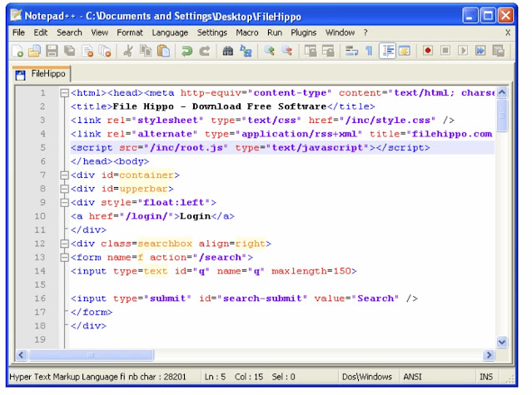
Task: Toggle show all characters pilcrow icon
Action: click(x=369, y=52)
